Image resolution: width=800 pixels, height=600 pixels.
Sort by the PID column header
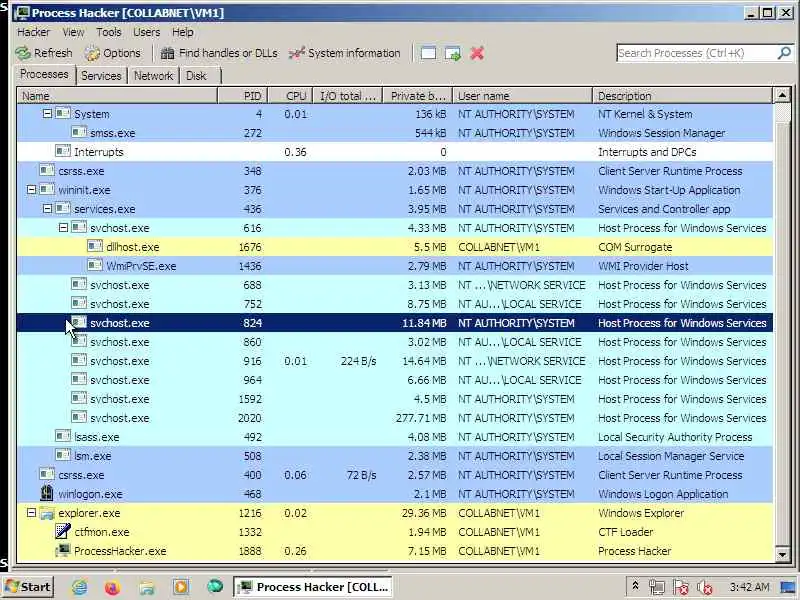pyautogui.click(x=243, y=95)
